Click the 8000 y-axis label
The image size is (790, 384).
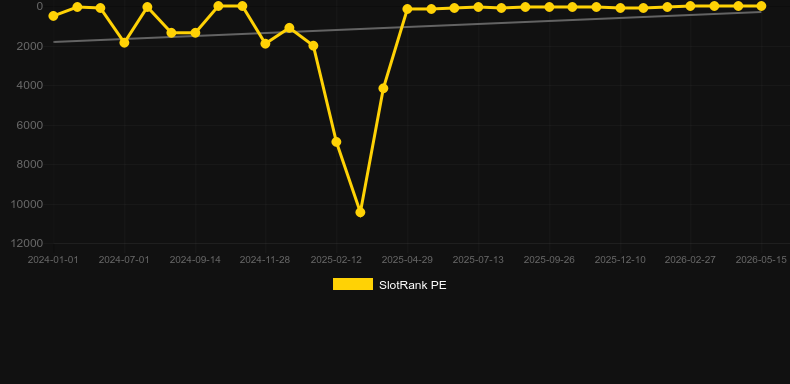point(30,164)
